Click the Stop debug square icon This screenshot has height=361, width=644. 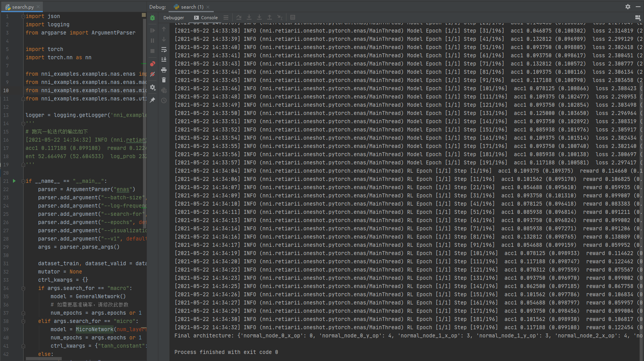coord(152,51)
